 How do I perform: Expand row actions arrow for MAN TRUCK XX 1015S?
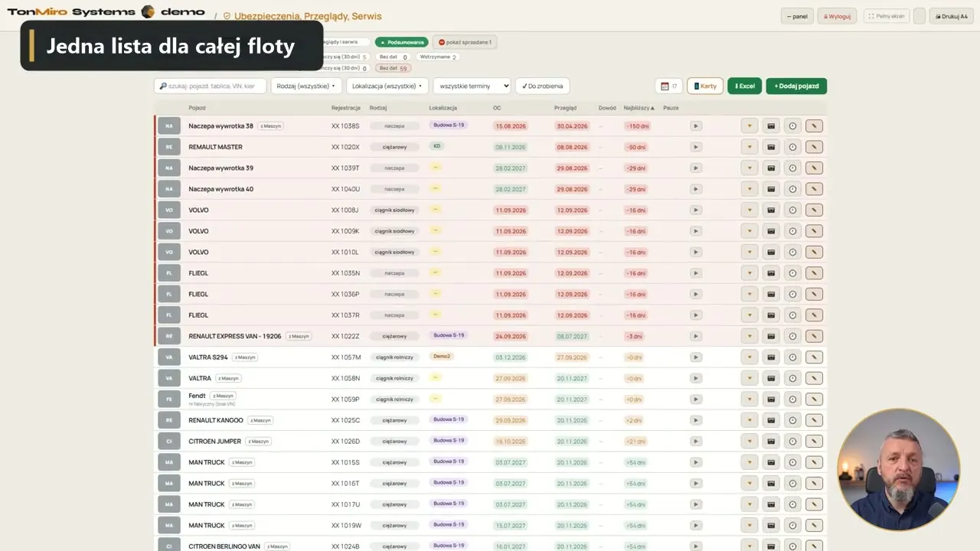750,463
